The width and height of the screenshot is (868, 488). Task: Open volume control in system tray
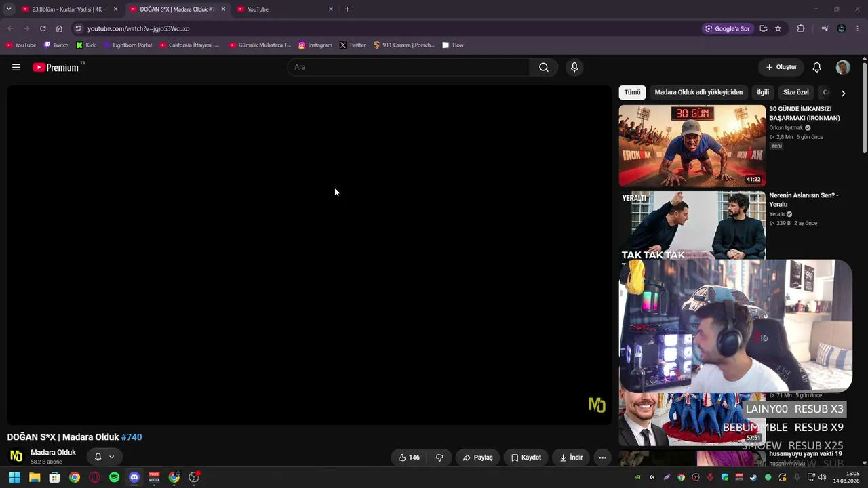point(823,477)
